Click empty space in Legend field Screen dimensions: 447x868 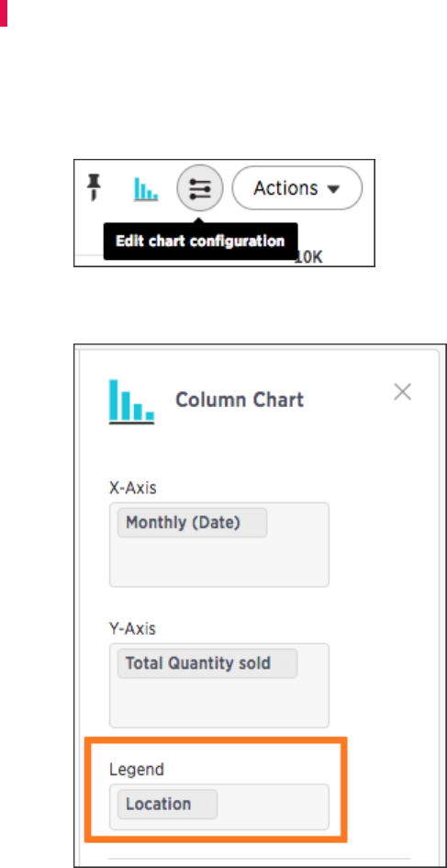[273, 806]
